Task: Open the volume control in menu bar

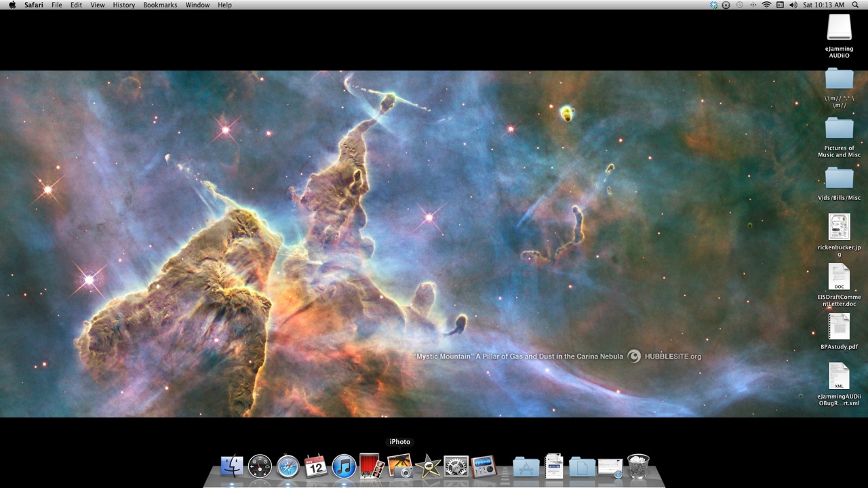Action: [793, 5]
